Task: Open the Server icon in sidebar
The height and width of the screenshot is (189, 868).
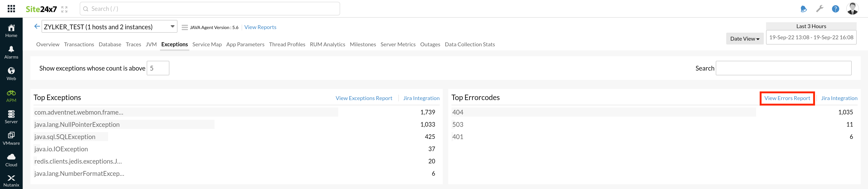Action: pos(11,114)
